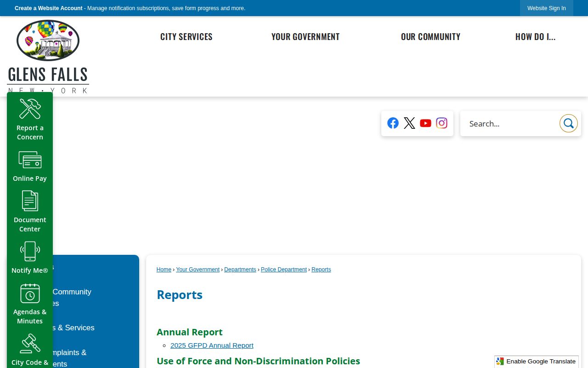The height and width of the screenshot is (368, 588).
Task: Go to Police Department breadcrumb link
Action: coord(284,270)
